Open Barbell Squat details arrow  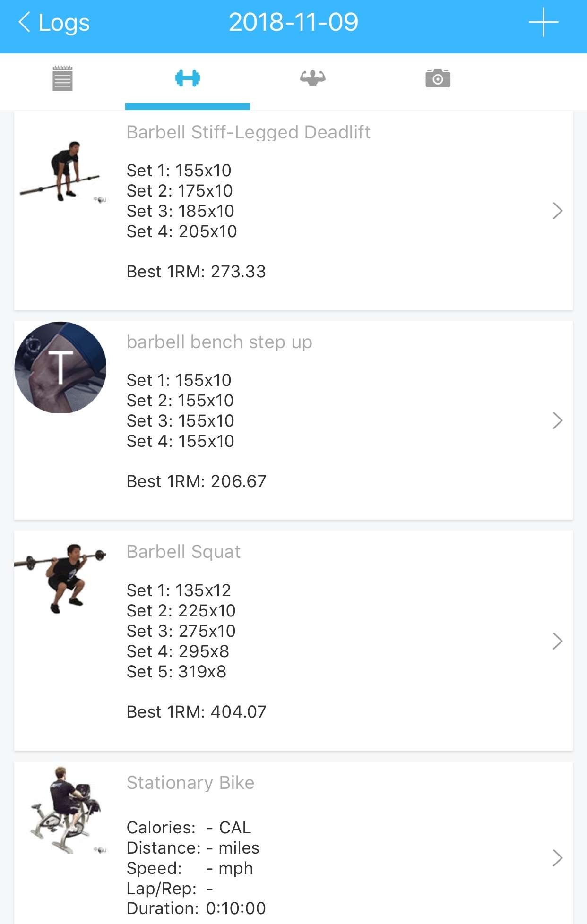(557, 641)
